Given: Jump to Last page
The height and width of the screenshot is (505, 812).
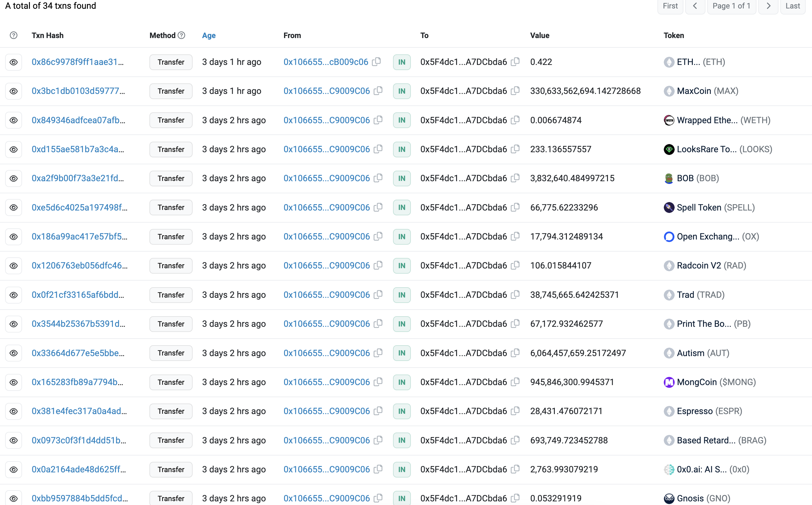Looking at the screenshot, I should (x=793, y=6).
